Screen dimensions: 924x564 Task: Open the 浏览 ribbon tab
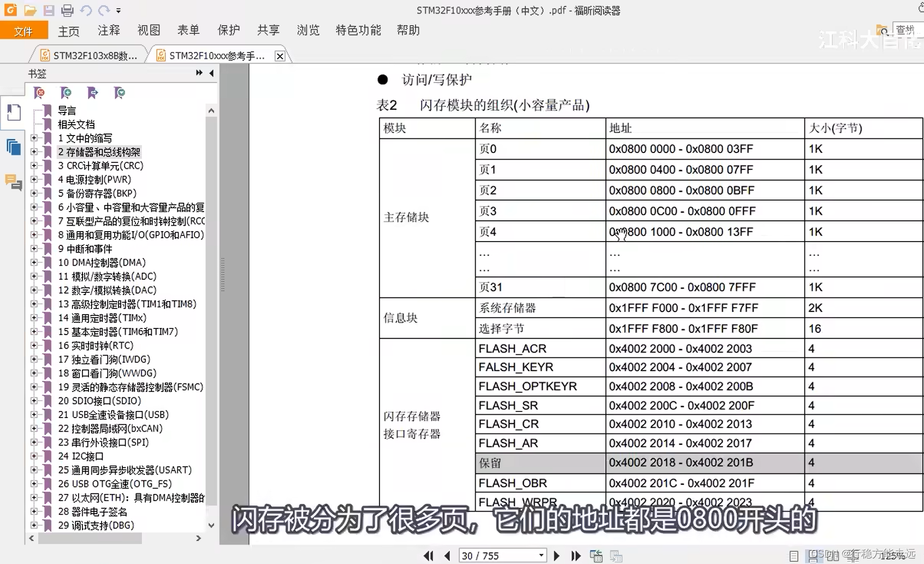[x=308, y=31]
